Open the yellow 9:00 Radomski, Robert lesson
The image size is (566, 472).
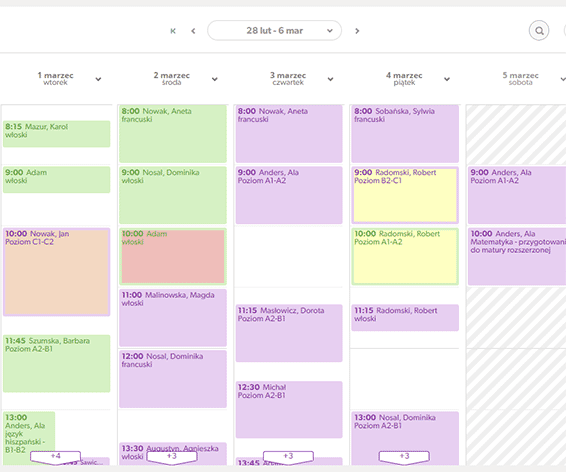point(405,195)
